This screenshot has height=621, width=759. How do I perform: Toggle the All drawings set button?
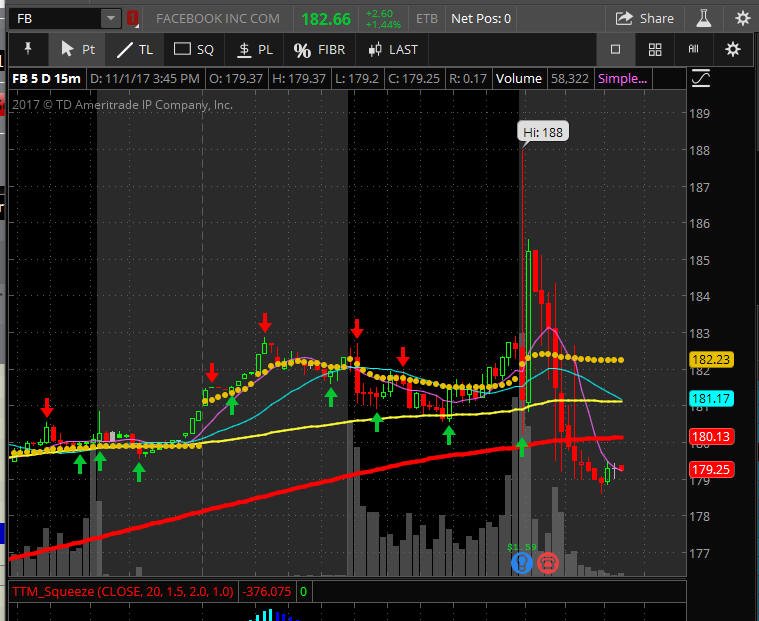[x=693, y=49]
